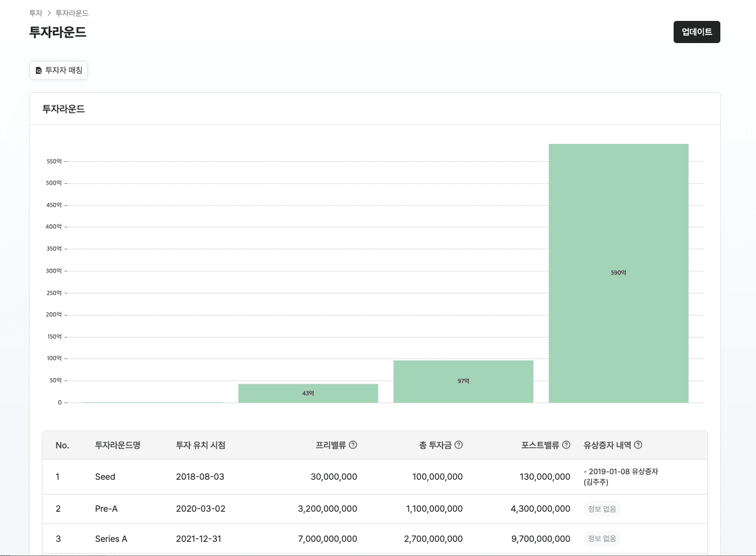Click the 97억 chart bar

point(463,381)
